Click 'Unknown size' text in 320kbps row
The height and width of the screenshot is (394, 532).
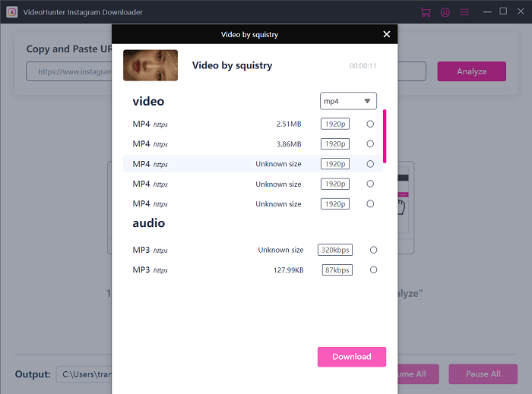pos(280,250)
